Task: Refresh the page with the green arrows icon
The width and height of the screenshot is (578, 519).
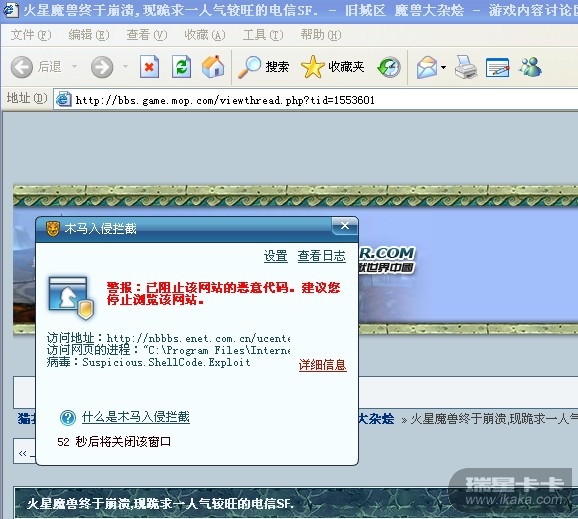Action: click(181, 67)
